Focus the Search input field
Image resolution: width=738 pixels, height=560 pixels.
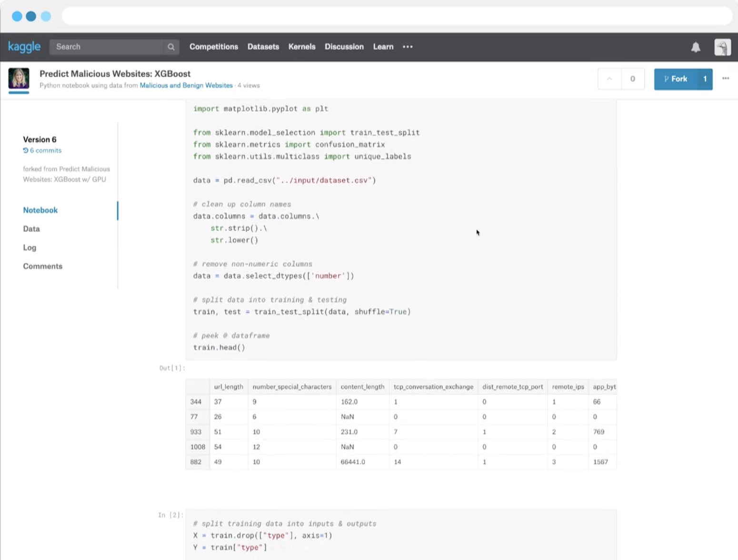point(107,47)
